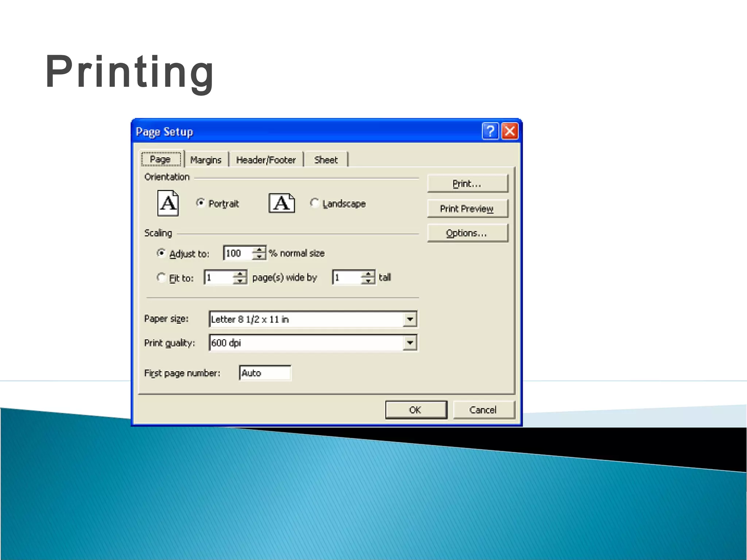Choose the Adjust to scaling option
Viewport: 747px width, 560px height.
click(x=161, y=253)
